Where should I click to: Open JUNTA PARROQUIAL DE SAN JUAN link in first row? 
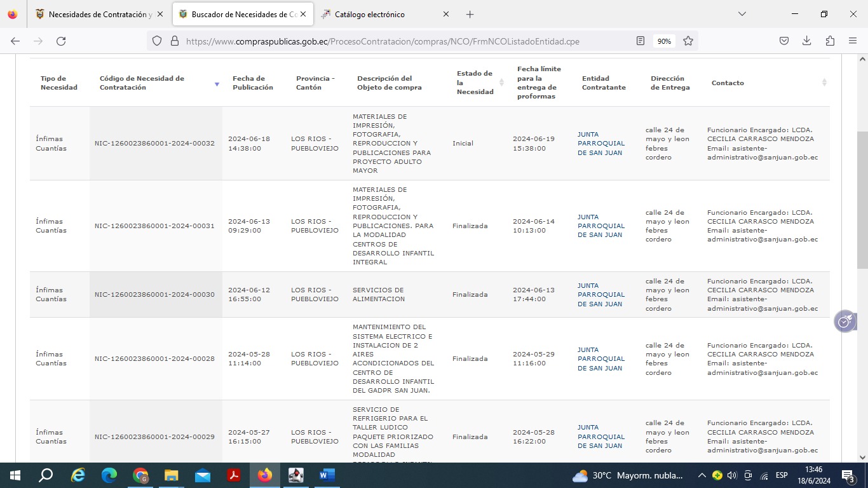click(600, 144)
